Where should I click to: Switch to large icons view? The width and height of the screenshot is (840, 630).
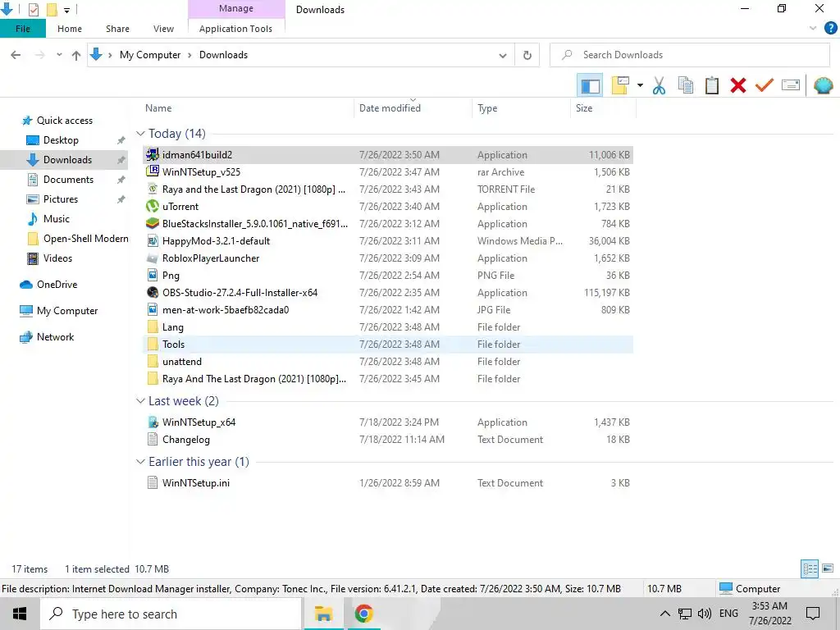(x=828, y=568)
